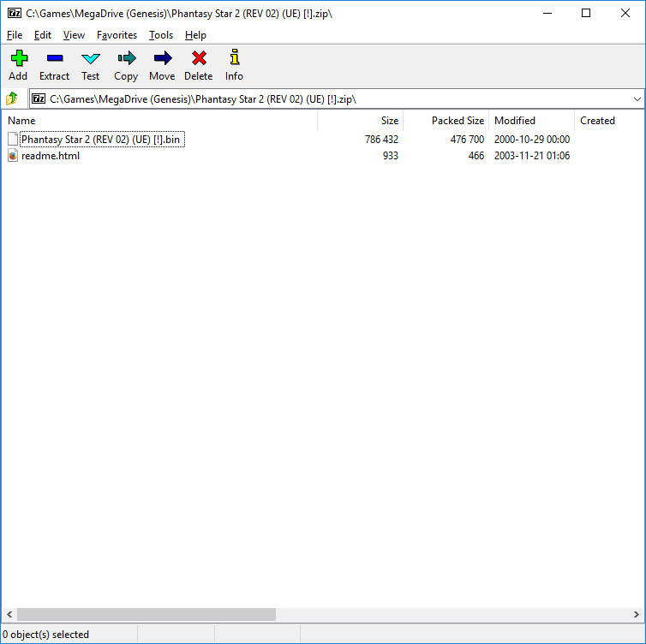
Task: Select the blank file icon of the .bin file
Action: point(13,140)
